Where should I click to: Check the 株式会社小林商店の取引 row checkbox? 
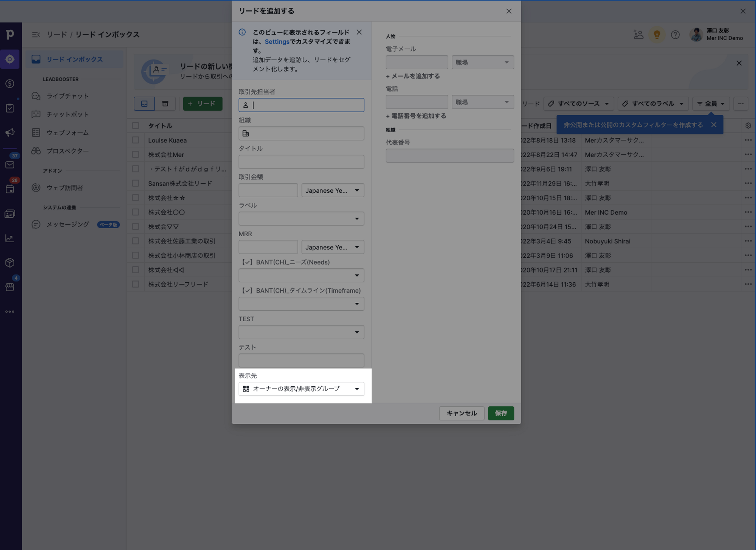pos(136,255)
